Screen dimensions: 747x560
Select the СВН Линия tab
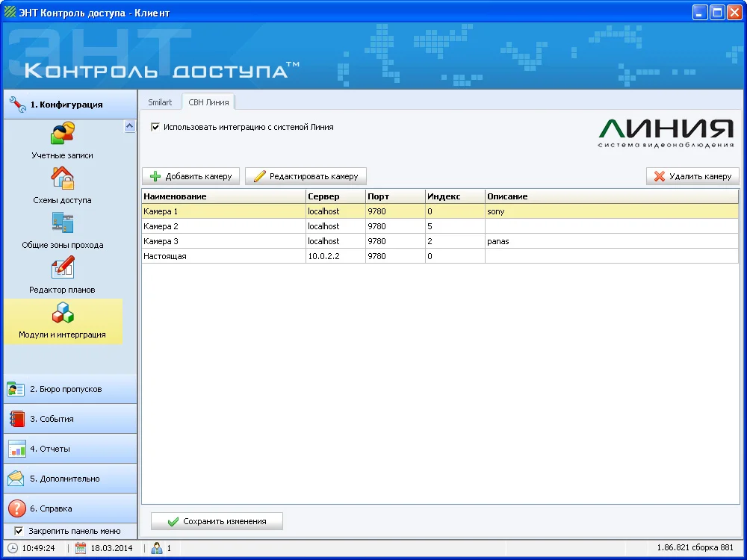pos(208,102)
